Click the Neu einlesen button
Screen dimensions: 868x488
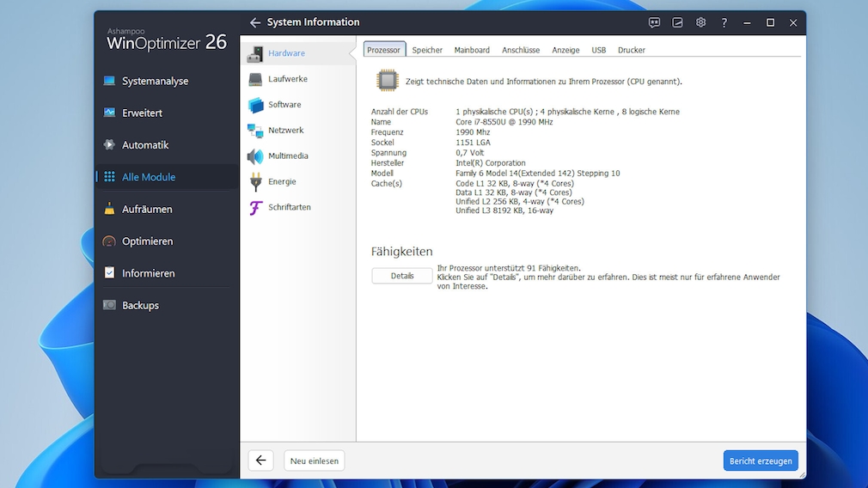coord(315,461)
